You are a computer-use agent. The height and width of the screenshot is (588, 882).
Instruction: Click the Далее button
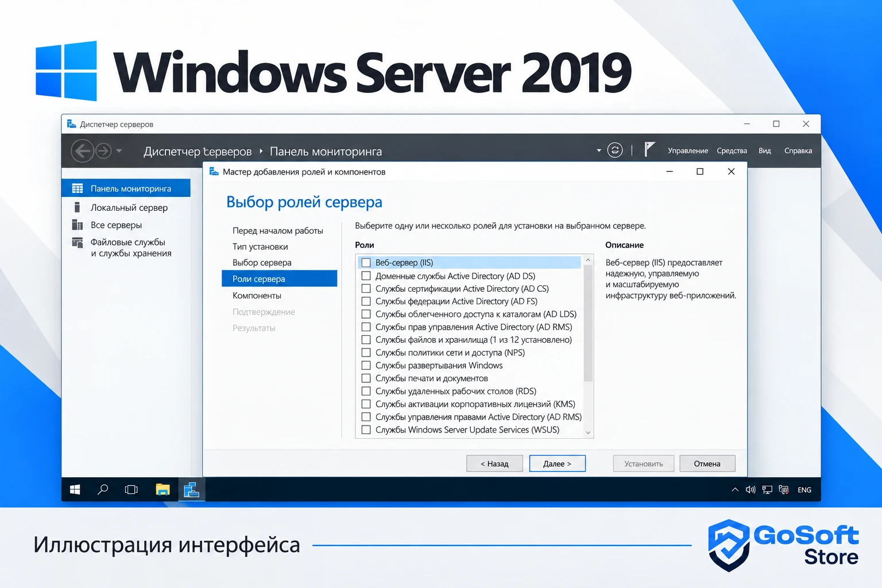point(557,463)
